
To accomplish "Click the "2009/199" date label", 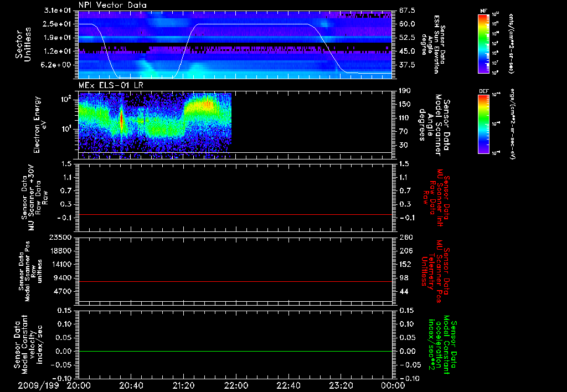I will click(x=39, y=385).
